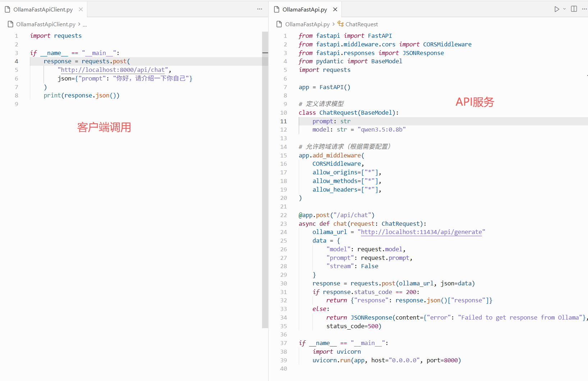Screen dimensions: 588x381
Task: Click line number 4 in left editor
Action: 16,61
